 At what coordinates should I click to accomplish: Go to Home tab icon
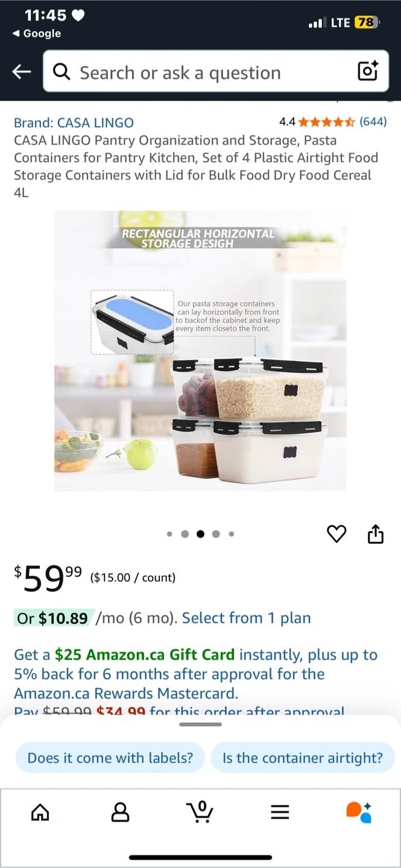tap(40, 813)
